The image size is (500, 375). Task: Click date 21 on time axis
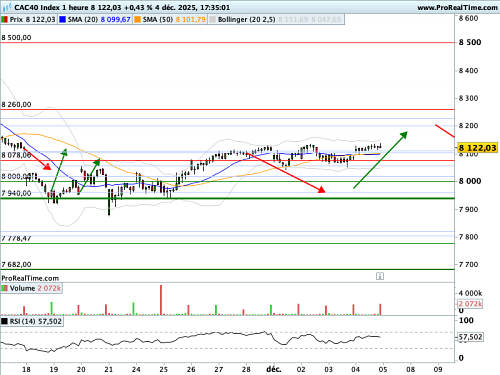(x=109, y=369)
